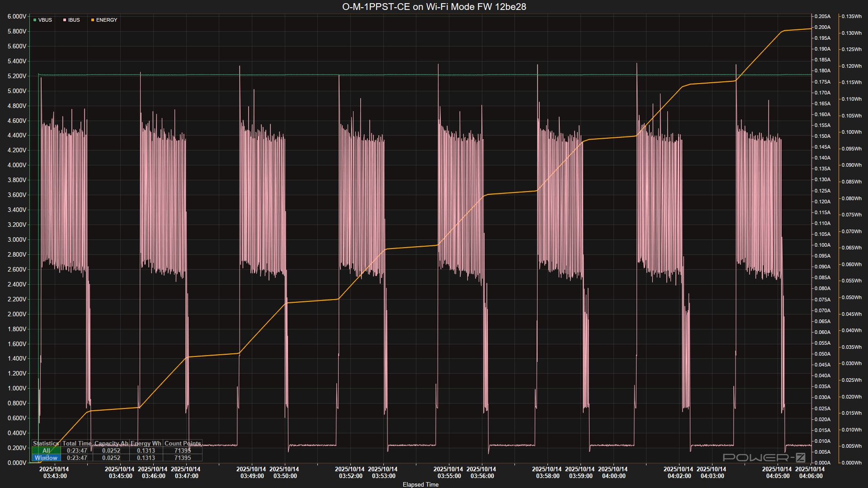
Task: Click the 6.000V voltage axis label
Action: tap(17, 16)
